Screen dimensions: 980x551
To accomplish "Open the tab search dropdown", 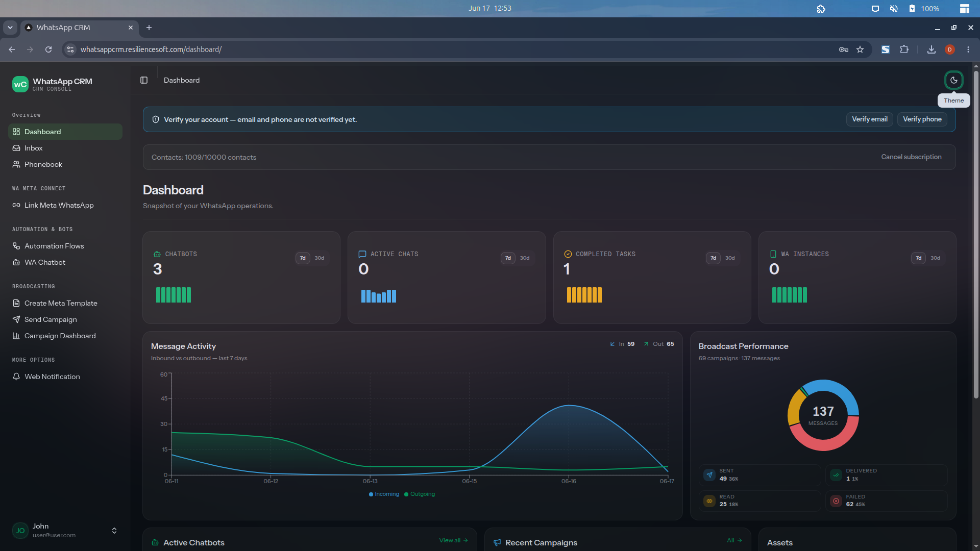I will coord(10,28).
